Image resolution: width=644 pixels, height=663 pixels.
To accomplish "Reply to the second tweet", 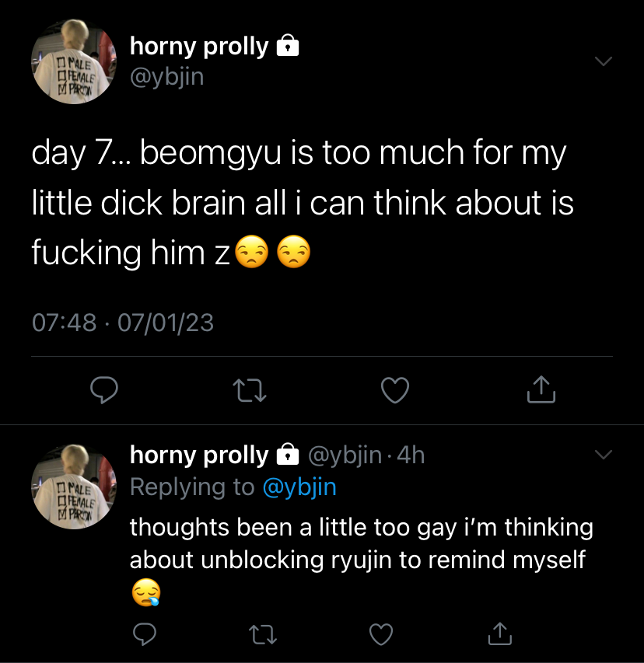I will [145, 633].
